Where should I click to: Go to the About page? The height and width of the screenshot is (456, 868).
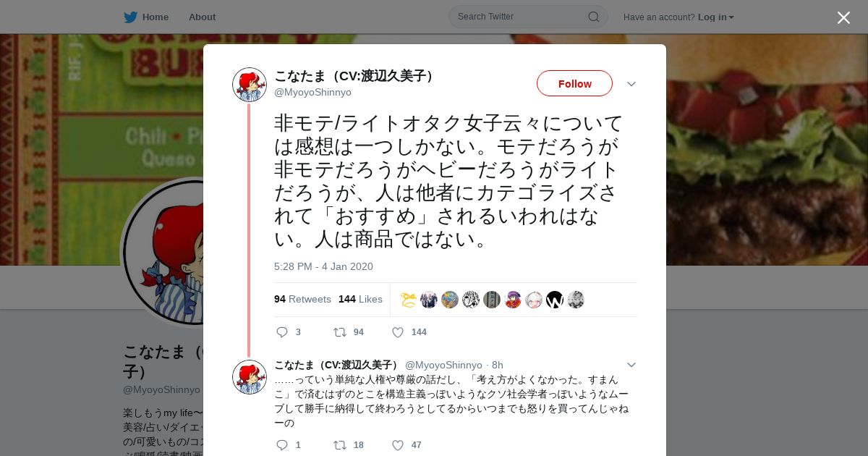click(202, 17)
